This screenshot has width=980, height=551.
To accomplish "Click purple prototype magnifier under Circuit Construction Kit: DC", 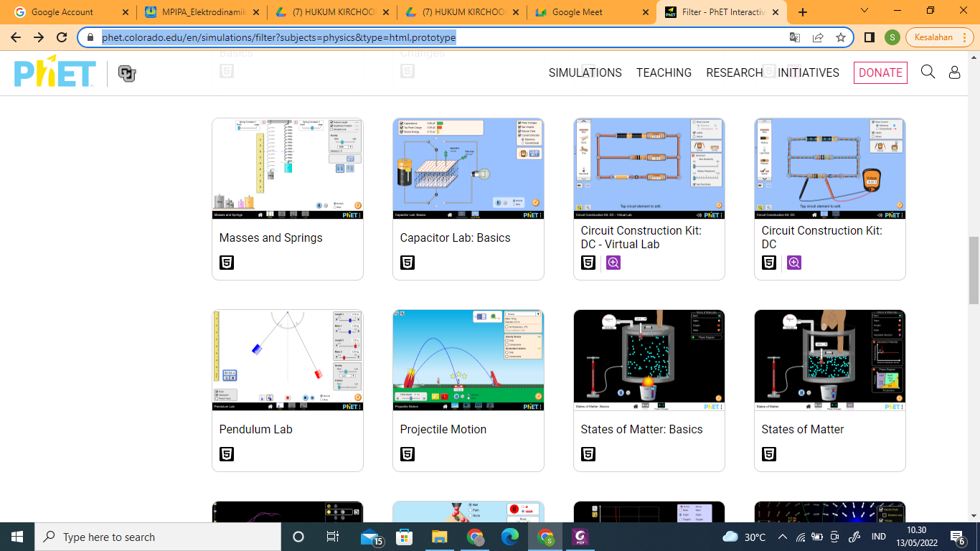I will coord(793,263).
